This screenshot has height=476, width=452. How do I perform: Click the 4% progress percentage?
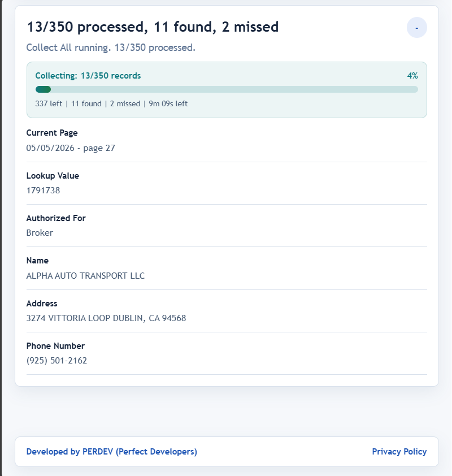412,76
